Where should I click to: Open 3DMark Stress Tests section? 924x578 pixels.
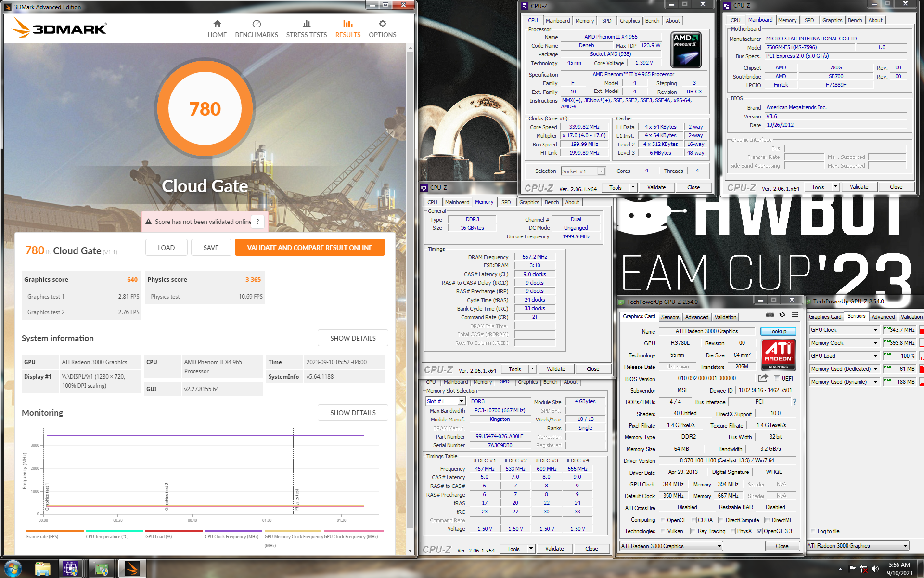pyautogui.click(x=307, y=29)
